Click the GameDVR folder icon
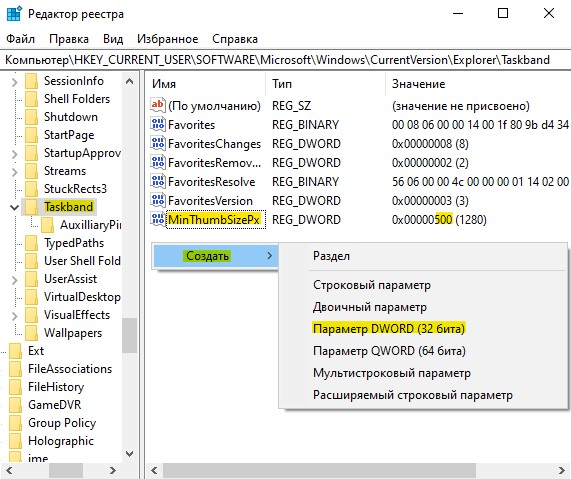The image size is (571, 479). coord(15,405)
